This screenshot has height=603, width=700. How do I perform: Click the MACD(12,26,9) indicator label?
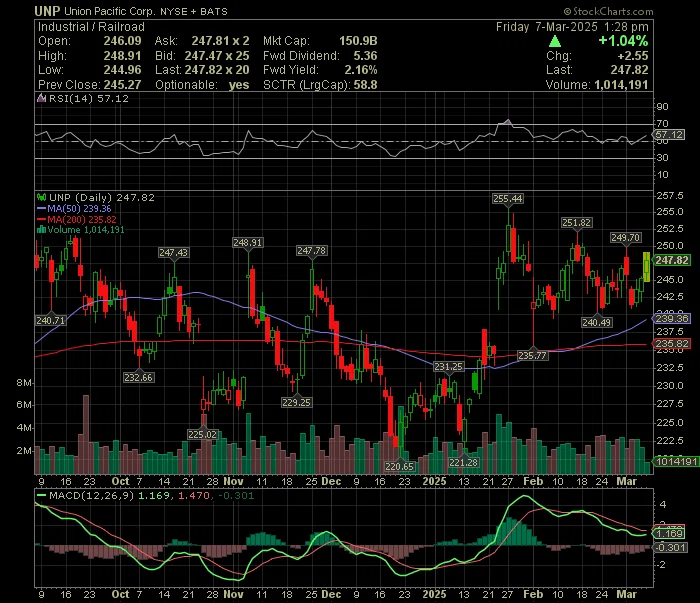pos(92,495)
